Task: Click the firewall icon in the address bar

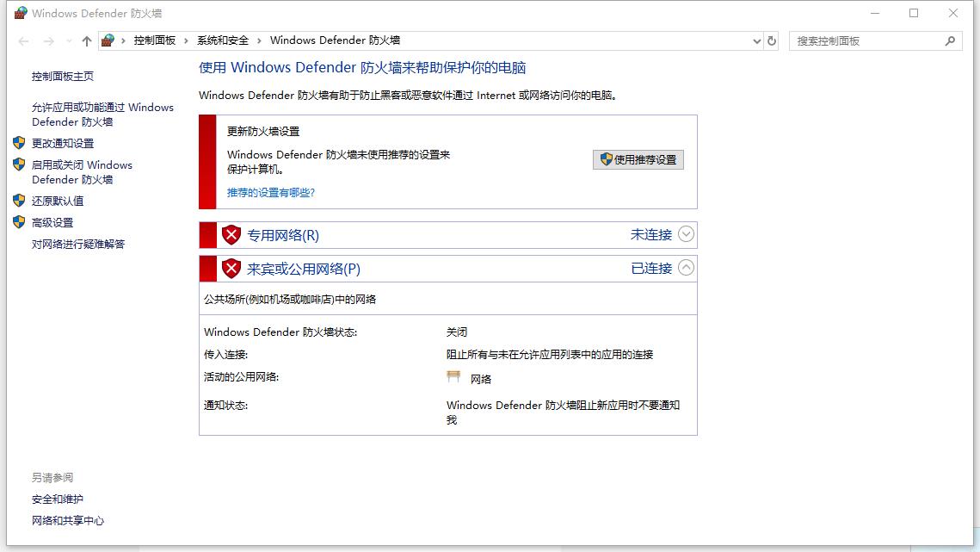Action: click(108, 40)
